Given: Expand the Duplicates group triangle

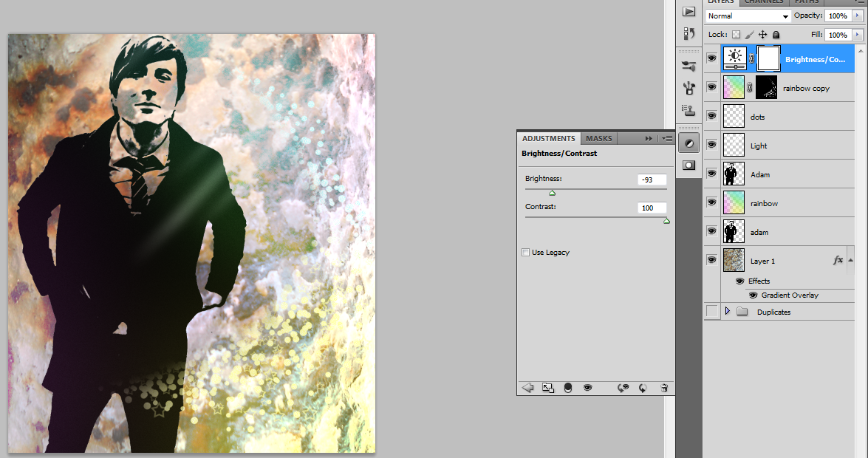Looking at the screenshot, I should click(x=728, y=311).
